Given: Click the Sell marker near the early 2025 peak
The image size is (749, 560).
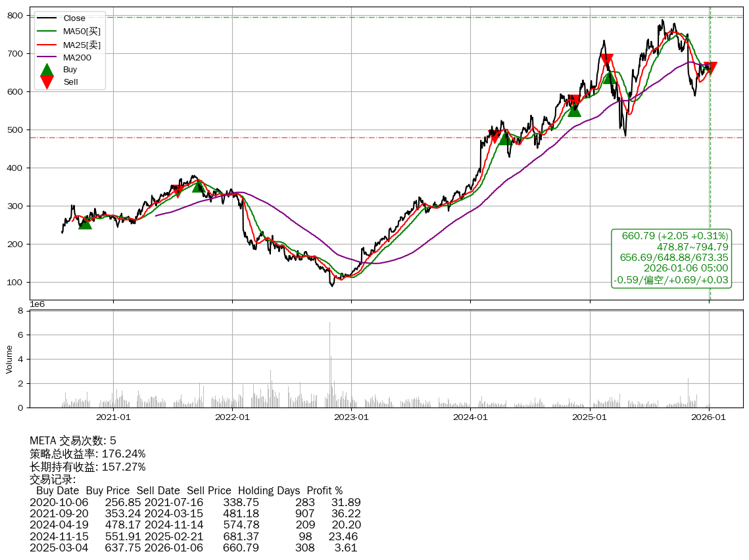Looking at the screenshot, I should point(606,60).
